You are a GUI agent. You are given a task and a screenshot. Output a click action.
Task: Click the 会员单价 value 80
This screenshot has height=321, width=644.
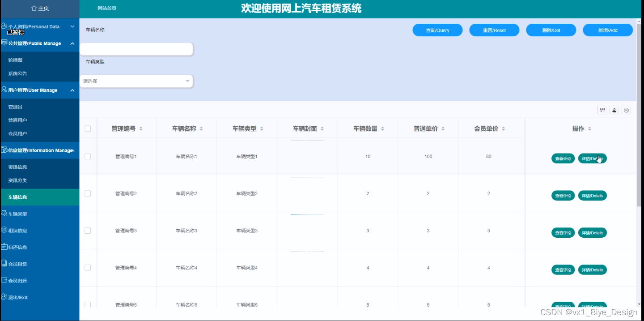[x=488, y=156]
